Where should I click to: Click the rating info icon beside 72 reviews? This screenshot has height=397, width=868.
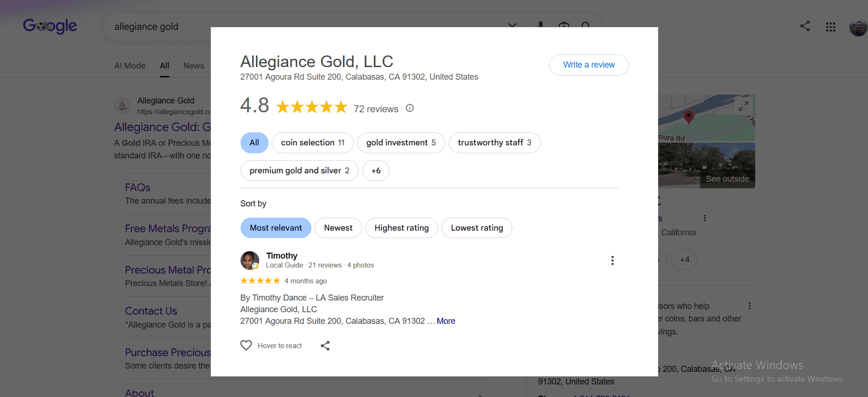pyautogui.click(x=410, y=108)
